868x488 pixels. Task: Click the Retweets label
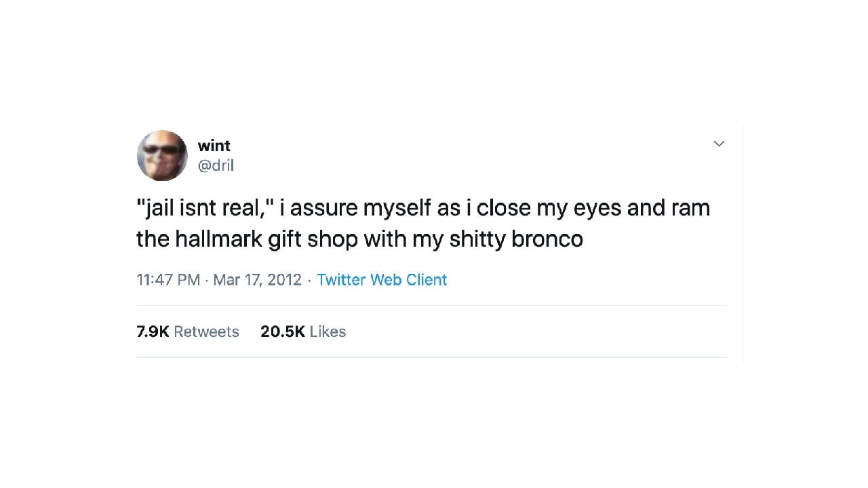coord(206,331)
